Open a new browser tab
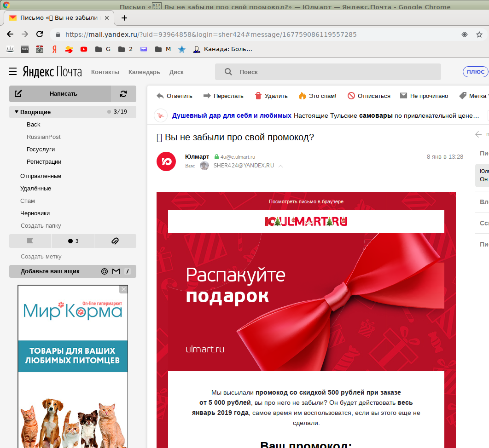Viewport: 489px width, 448px height. (124, 18)
